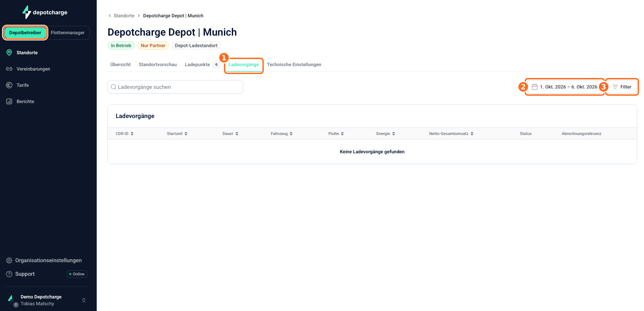Switch to Flottenmanager mode
This screenshot has width=644, height=311.
68,33
